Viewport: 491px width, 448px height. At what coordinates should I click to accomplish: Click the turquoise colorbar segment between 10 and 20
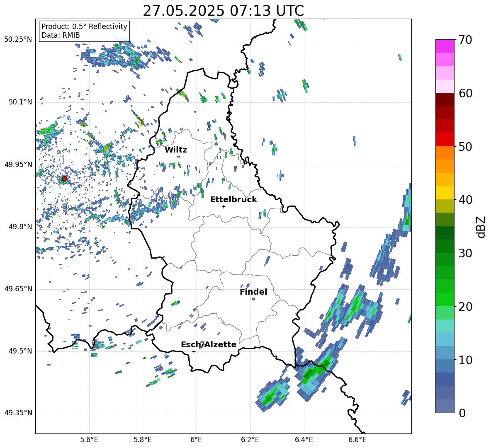coord(445,326)
